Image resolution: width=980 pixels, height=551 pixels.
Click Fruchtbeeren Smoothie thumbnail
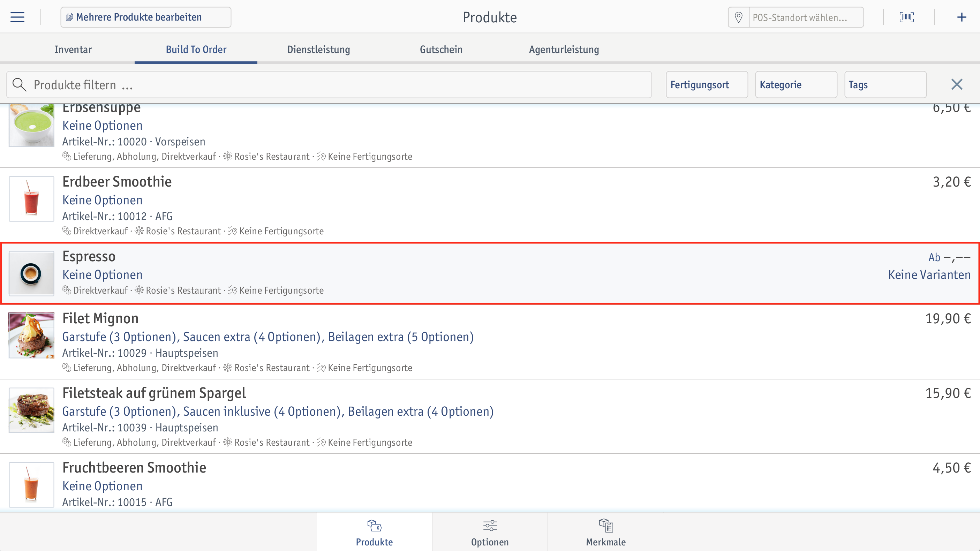click(x=32, y=484)
